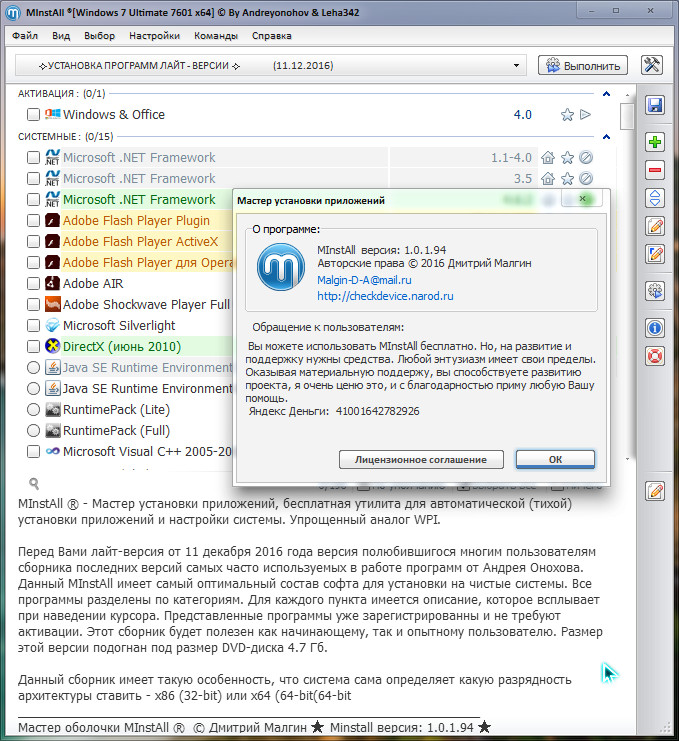Click the home icon on .NET Framework 3.5 row

coord(548,178)
